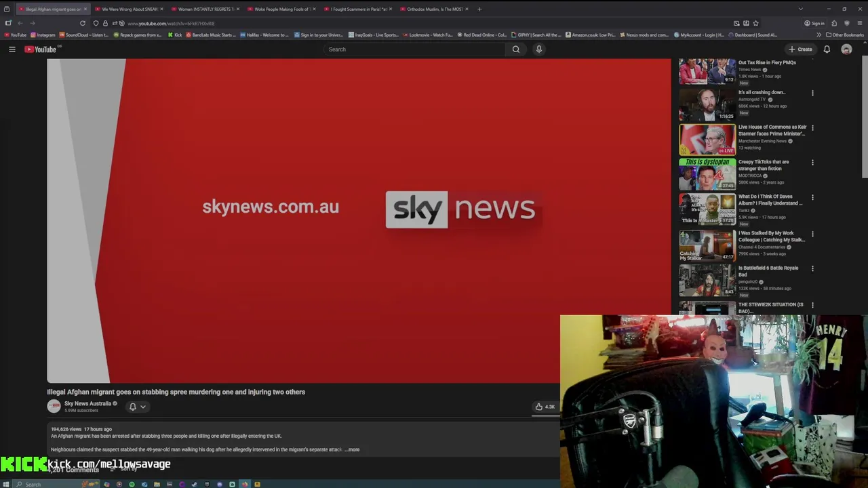Switch to 'We Were Wrong About SNEAK' tab
This screenshot has width=868, height=488.
pyautogui.click(x=129, y=9)
